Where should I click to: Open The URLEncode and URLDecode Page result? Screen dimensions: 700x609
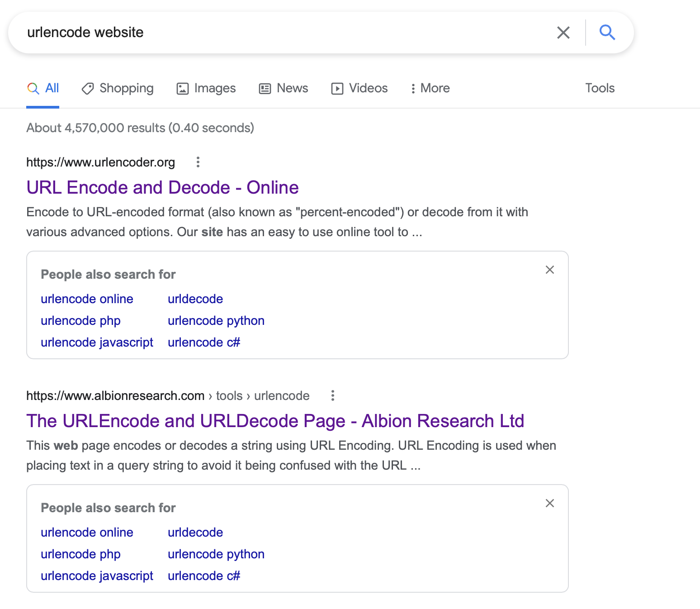coord(275,421)
